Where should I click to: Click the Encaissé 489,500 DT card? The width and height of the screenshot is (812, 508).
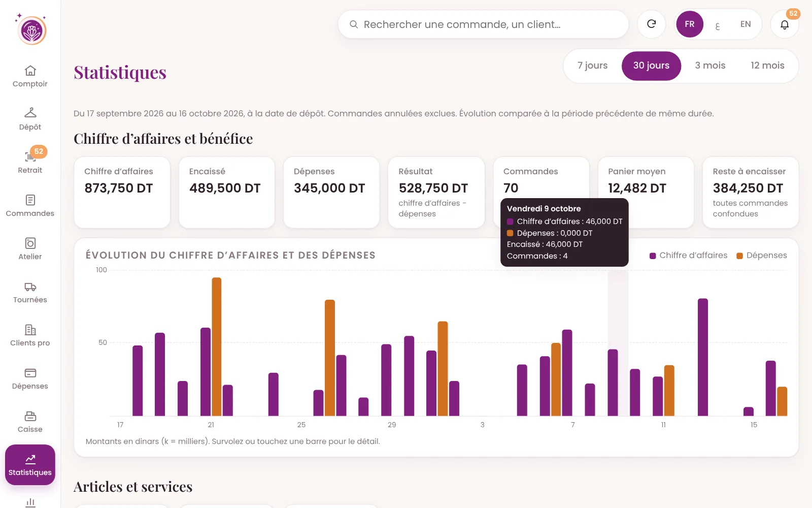click(x=227, y=193)
